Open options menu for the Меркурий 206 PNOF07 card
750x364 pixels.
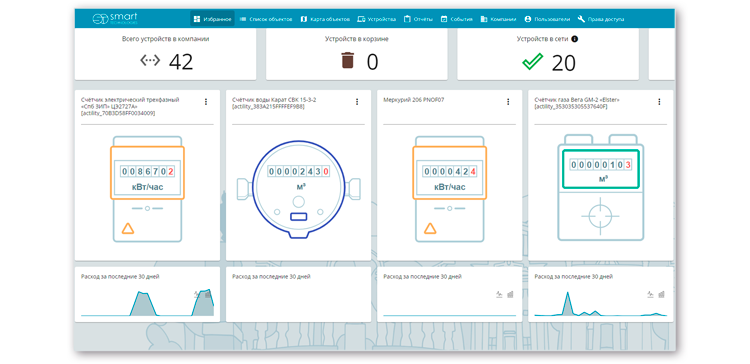coord(508,101)
